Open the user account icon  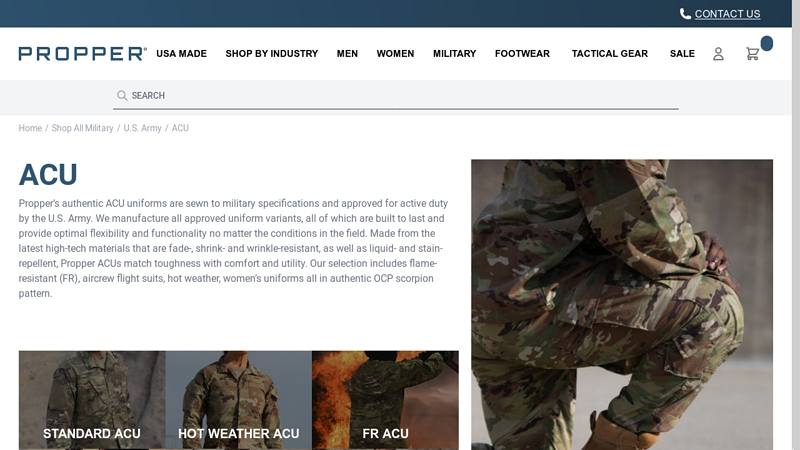pos(718,54)
